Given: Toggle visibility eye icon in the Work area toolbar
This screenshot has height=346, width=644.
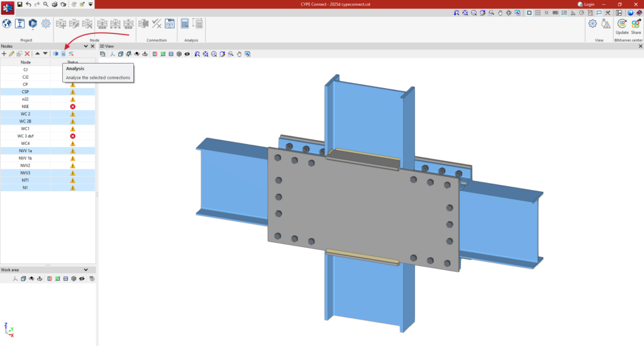Looking at the screenshot, I should tap(82, 279).
